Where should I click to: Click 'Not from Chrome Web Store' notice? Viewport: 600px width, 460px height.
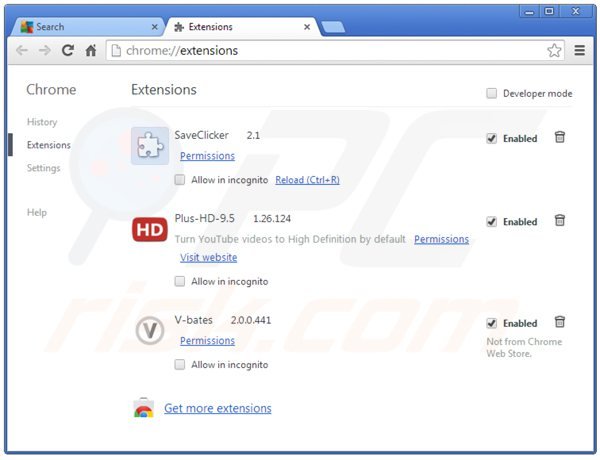524,347
